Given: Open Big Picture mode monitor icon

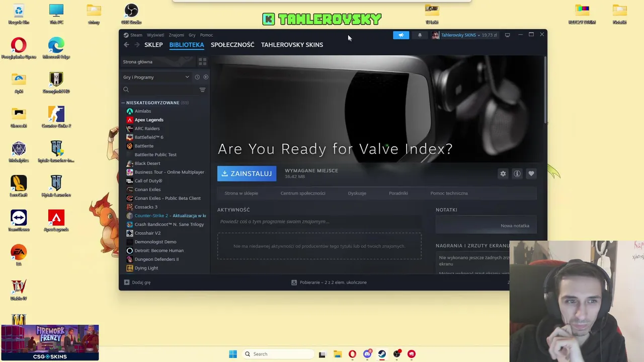Looking at the screenshot, I should pyautogui.click(x=507, y=35).
